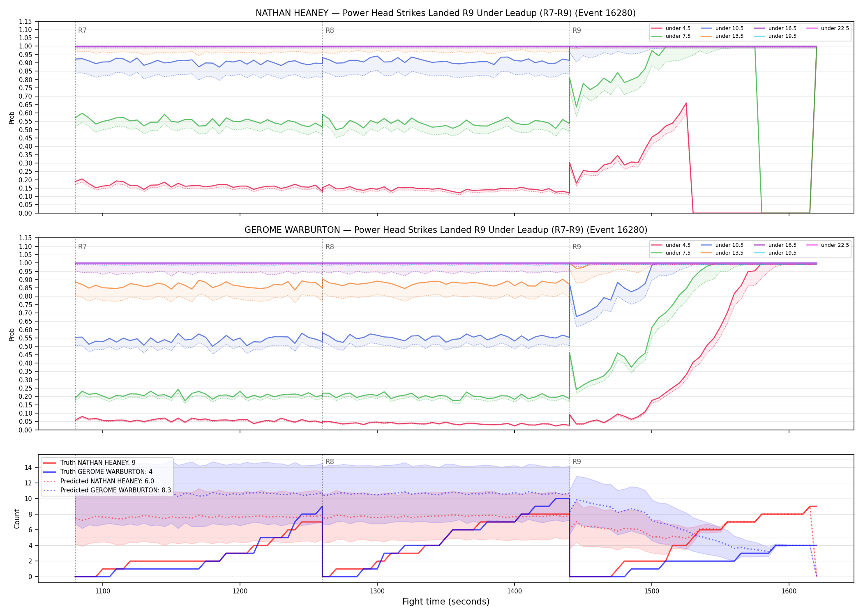
Task: Click the R9 round marker in Warburton chart
Action: 577,247
